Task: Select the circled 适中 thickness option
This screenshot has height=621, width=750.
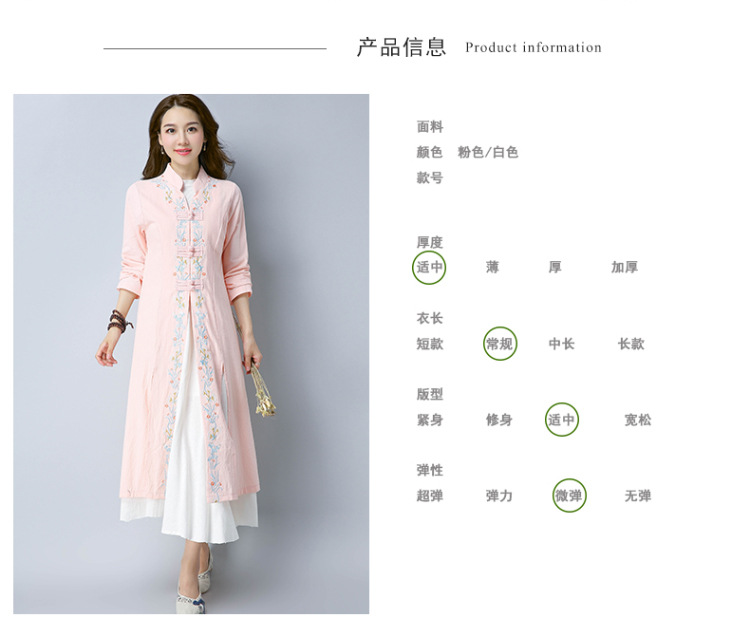Action: pos(429,267)
